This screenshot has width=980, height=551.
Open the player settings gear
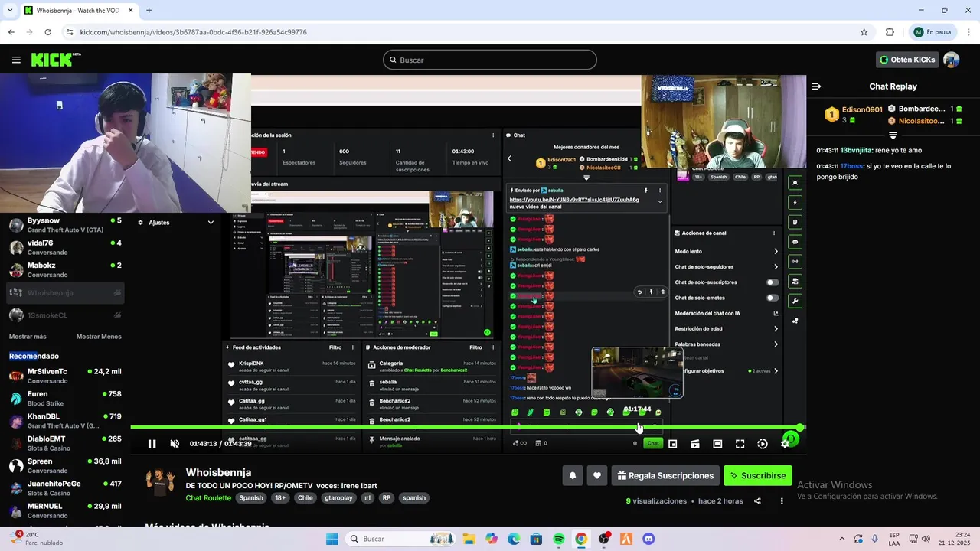click(x=785, y=444)
